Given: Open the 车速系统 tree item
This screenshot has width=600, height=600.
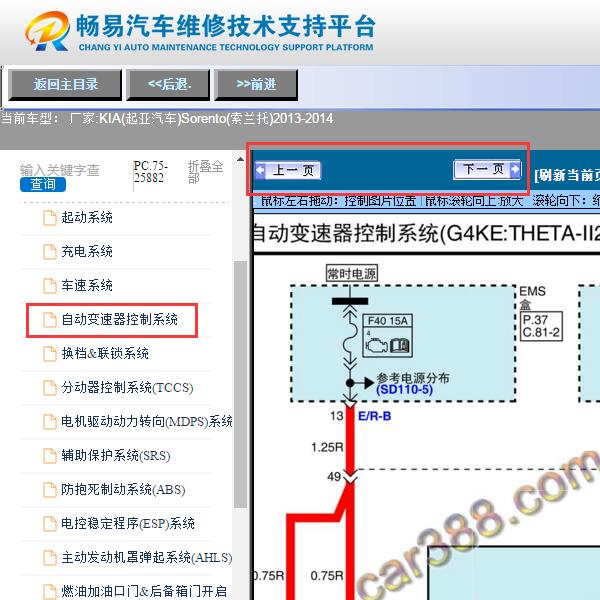Looking at the screenshot, I should coord(87,285).
